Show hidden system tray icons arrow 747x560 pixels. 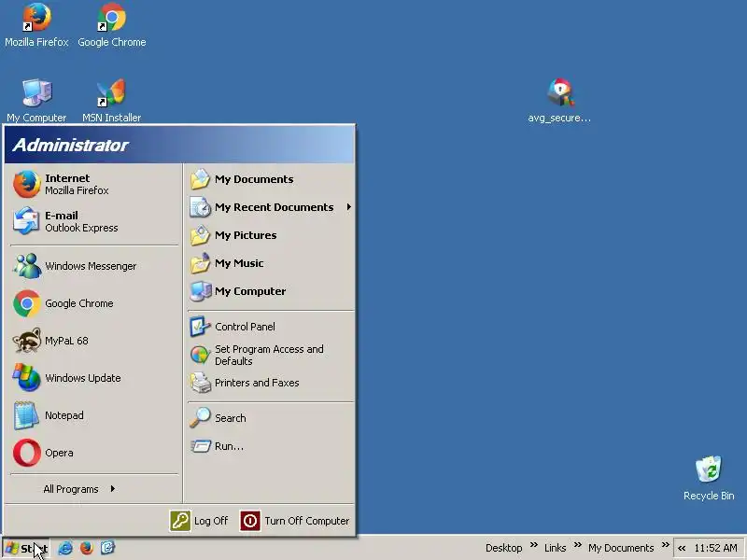(x=682, y=548)
